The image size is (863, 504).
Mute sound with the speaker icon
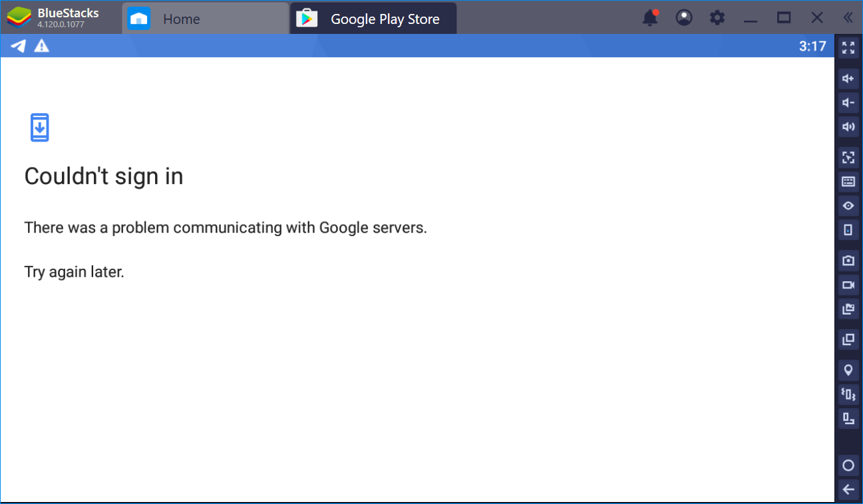click(x=848, y=126)
